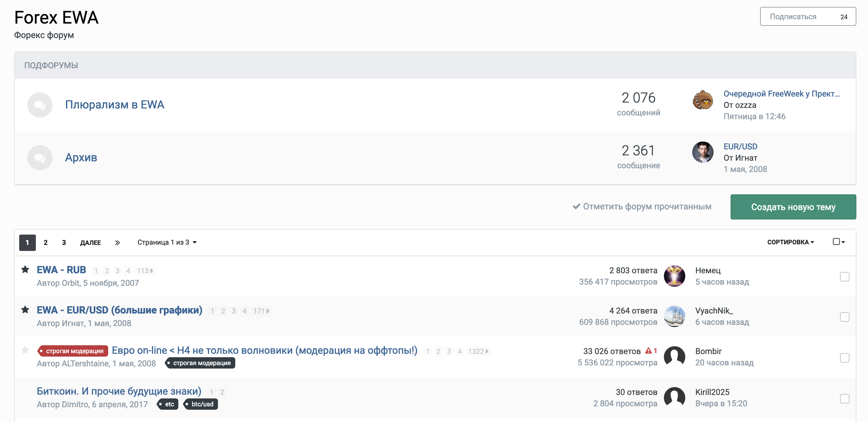Image resolution: width=868 pixels, height=422 pixels.
Task: Expand the Страница 1 из 3 page selector
Action: pyautogui.click(x=167, y=242)
